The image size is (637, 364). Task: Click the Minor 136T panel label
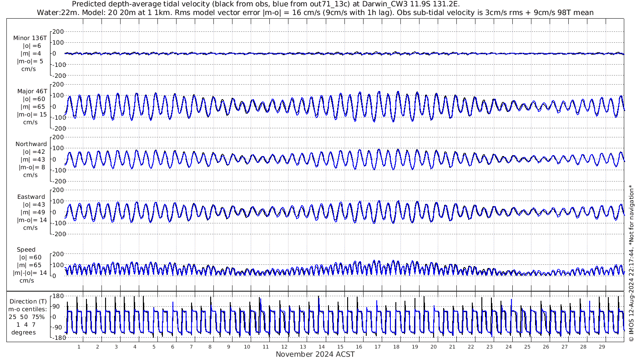tap(30, 38)
